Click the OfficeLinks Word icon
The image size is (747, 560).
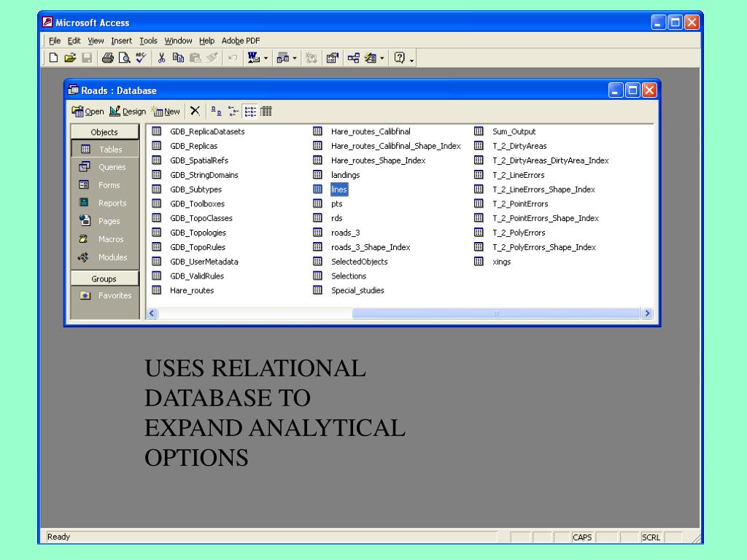(253, 58)
